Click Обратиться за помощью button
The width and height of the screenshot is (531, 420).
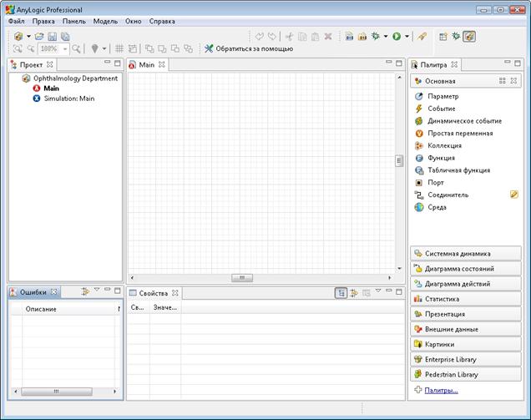pos(247,49)
